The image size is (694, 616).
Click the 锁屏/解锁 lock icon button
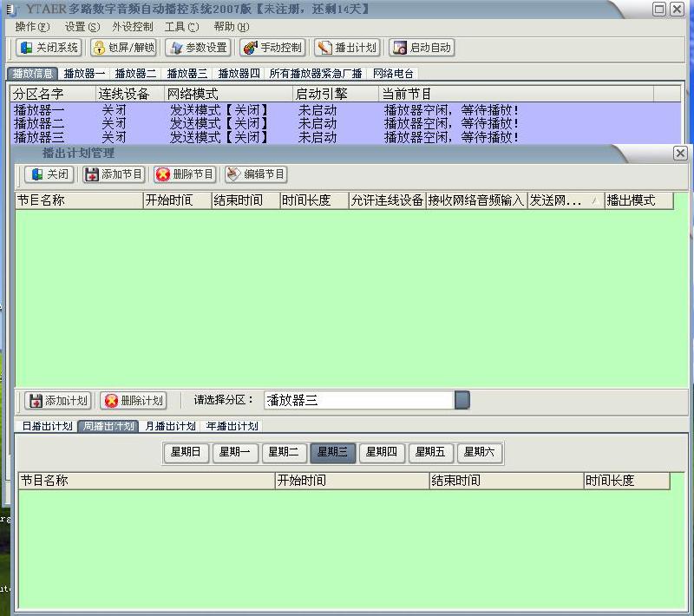(124, 48)
